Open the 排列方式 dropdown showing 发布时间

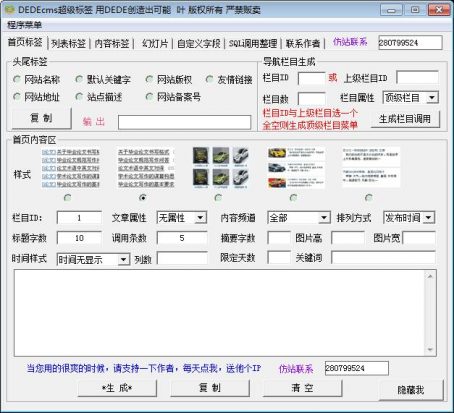point(409,218)
